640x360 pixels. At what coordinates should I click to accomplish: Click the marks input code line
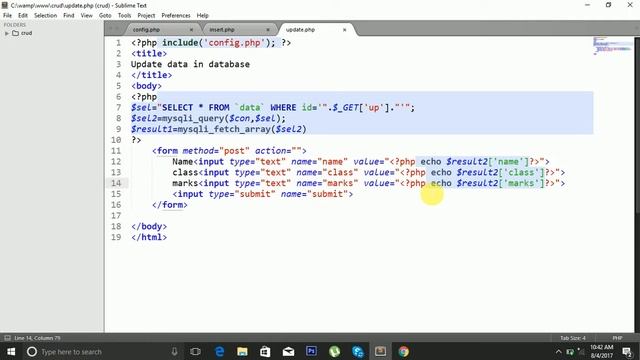click(369, 183)
